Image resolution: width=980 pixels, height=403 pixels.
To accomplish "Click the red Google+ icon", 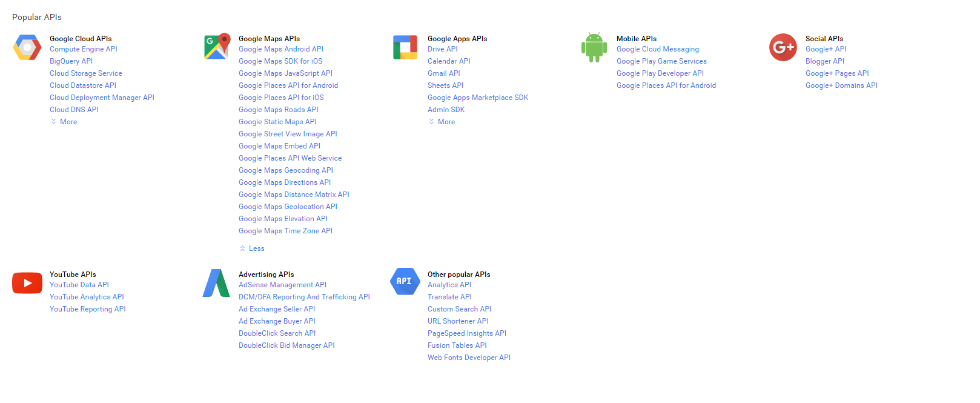I will (x=783, y=47).
